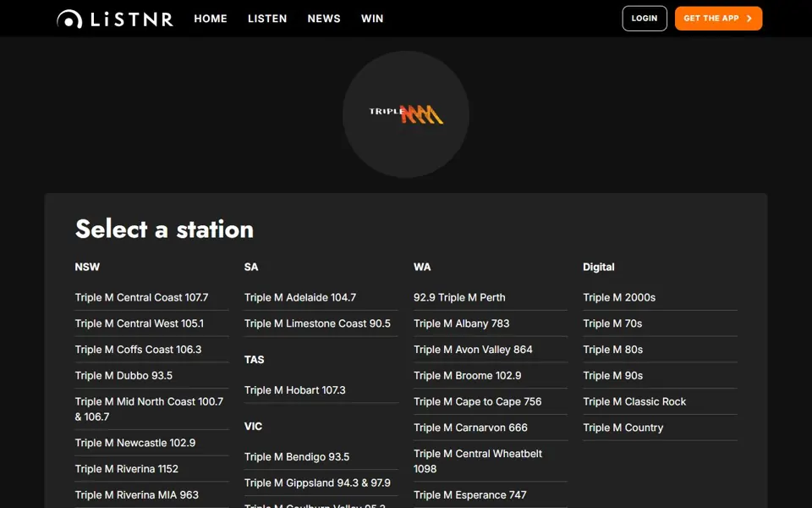The width and height of the screenshot is (812, 508).
Task: Open Triple M Limestone Coast 90.5
Action: click(317, 323)
